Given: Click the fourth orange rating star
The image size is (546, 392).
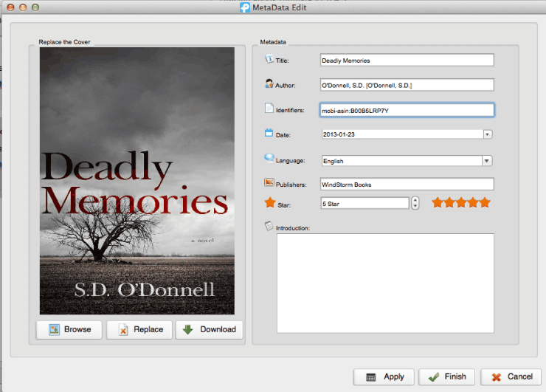Looking at the screenshot, I should coord(473,202).
